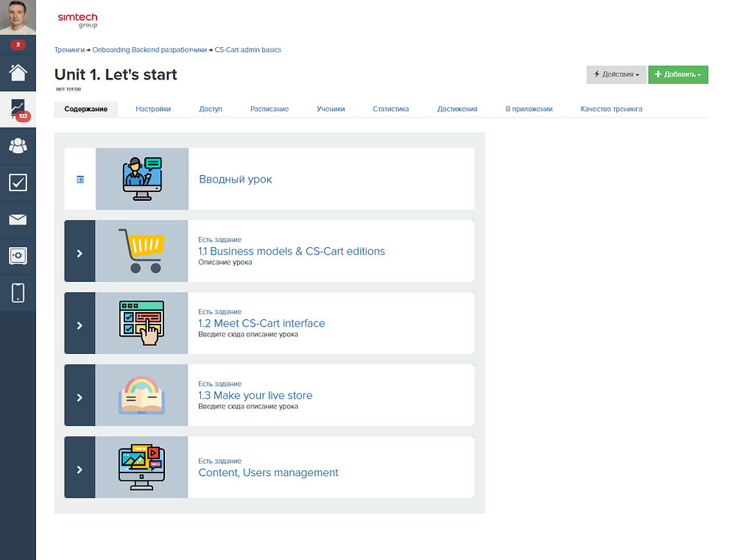
Task: Switch to the Доступ tab
Action: tap(211, 109)
